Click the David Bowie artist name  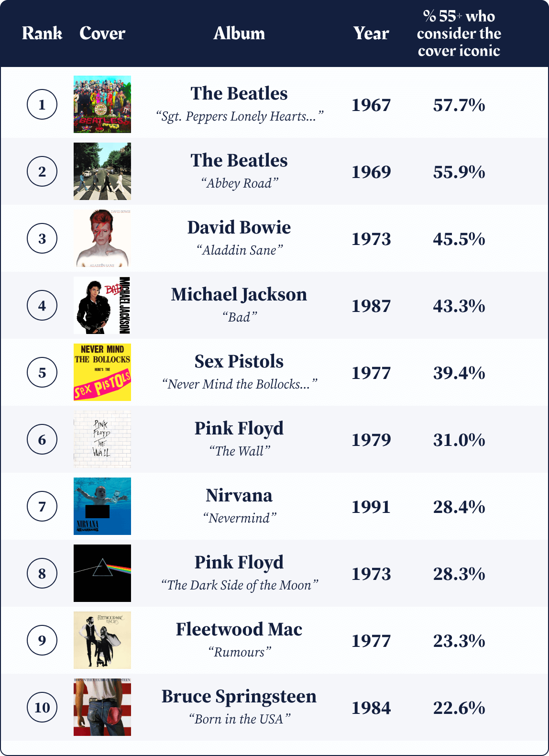point(239,227)
